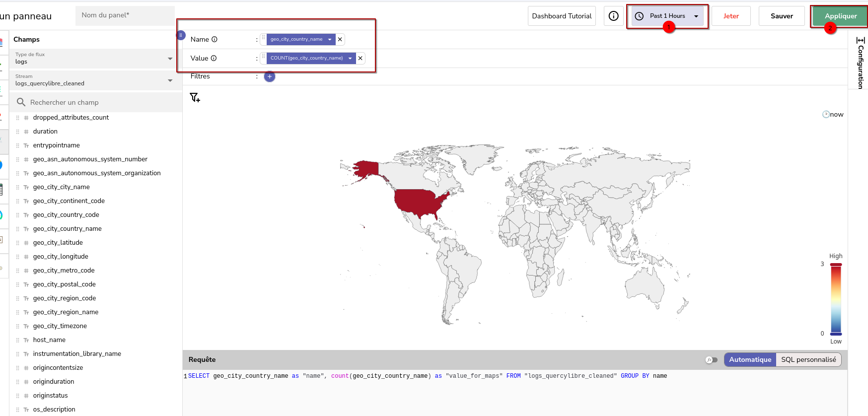Click the Nom du panel input field
This screenshot has width=868, height=416.
click(125, 15)
